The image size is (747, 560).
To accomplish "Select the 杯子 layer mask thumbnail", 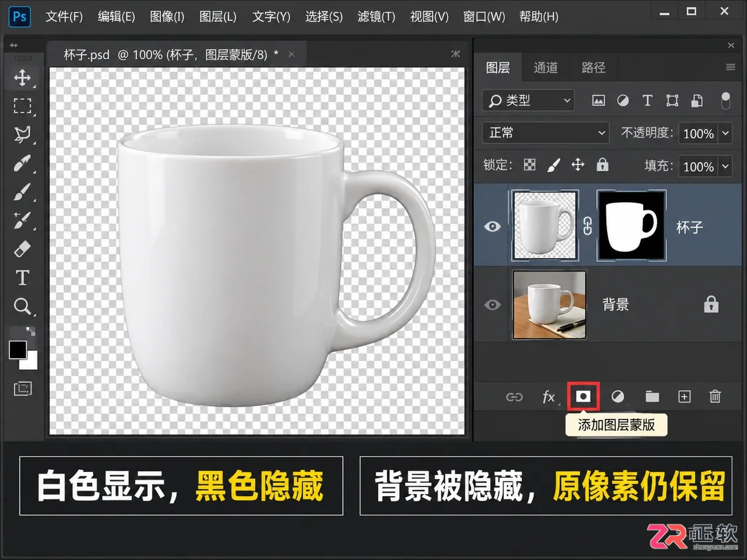I will [x=631, y=226].
